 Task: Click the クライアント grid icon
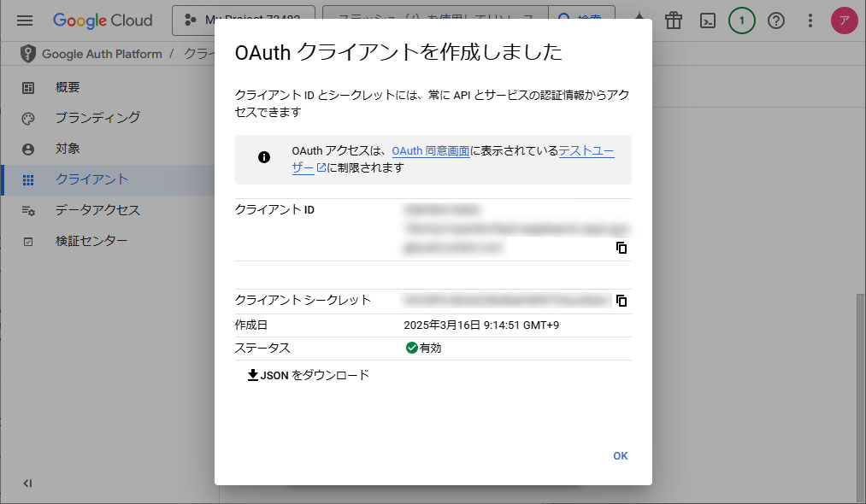[x=28, y=180]
